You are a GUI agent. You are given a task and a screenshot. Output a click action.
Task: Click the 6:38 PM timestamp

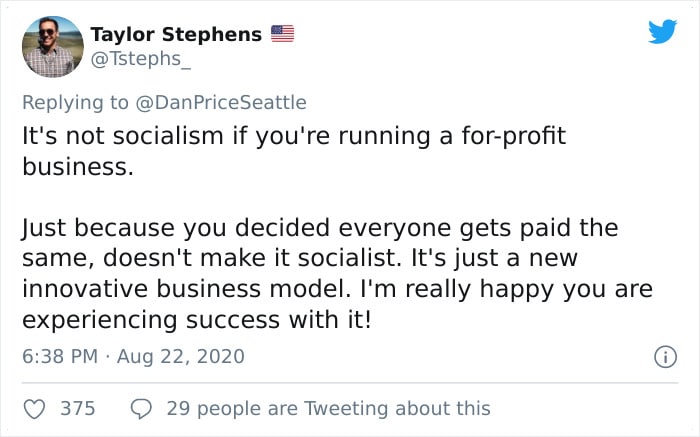click(60, 357)
